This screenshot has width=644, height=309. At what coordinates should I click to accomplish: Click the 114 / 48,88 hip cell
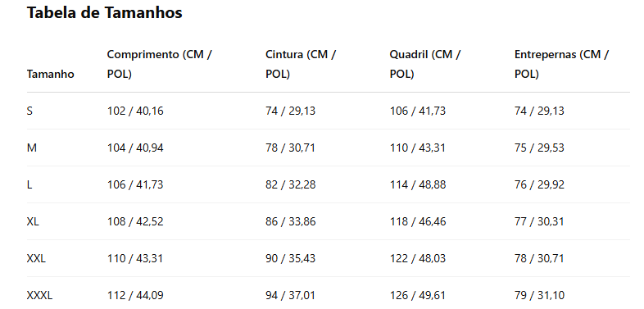[x=418, y=185]
